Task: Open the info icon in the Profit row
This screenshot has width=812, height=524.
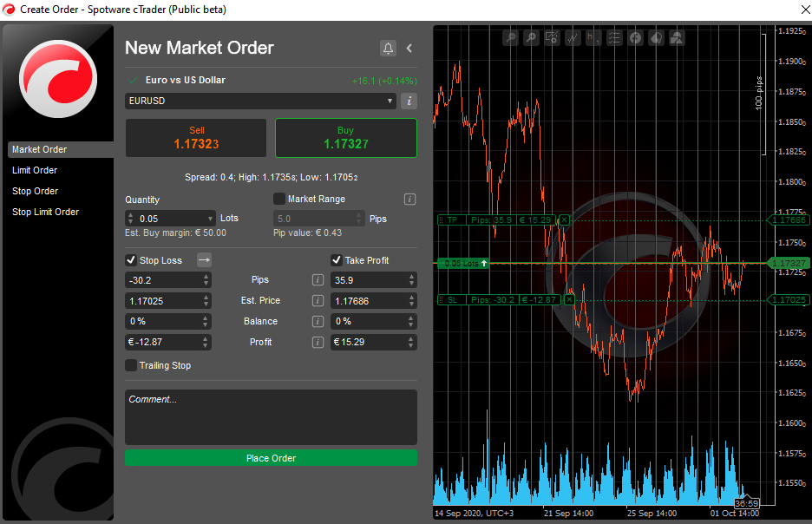Action: (x=318, y=343)
